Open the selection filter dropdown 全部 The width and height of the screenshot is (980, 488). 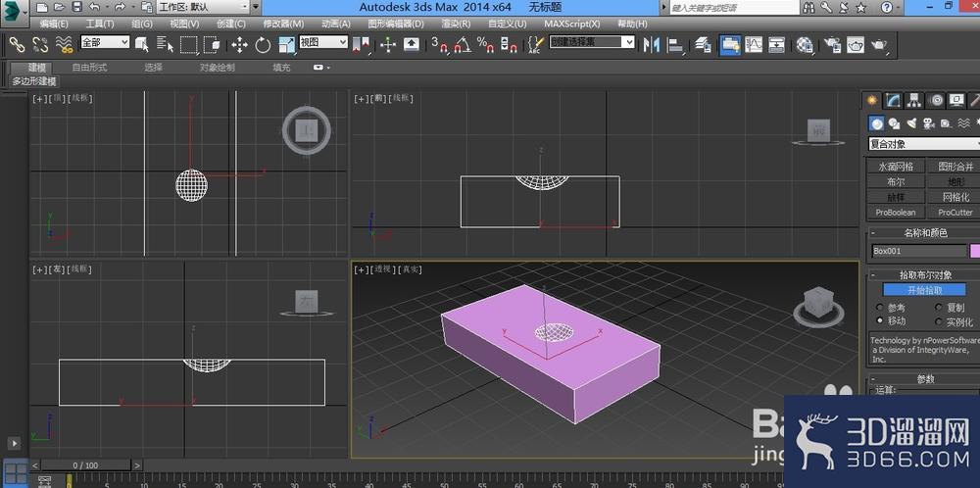click(105, 42)
